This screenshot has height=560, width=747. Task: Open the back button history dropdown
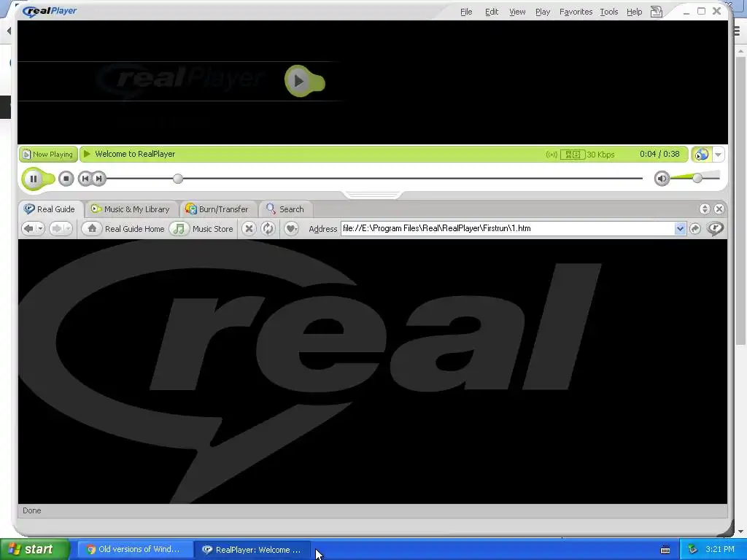[x=41, y=229]
